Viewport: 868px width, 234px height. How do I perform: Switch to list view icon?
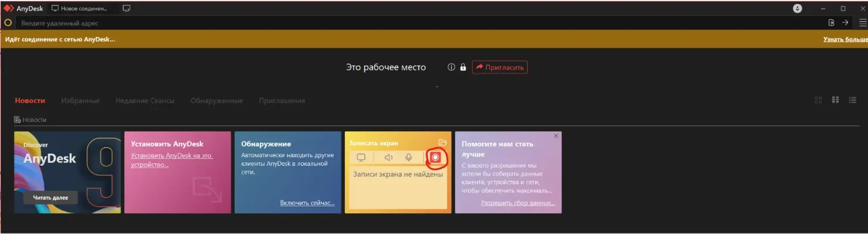[x=852, y=100]
